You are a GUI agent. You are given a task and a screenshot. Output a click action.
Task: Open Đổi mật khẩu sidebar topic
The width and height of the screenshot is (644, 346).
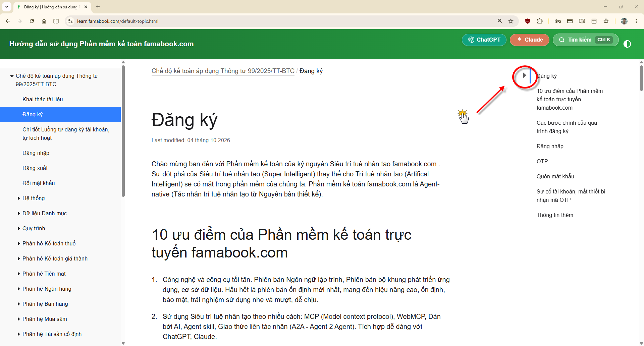39,183
